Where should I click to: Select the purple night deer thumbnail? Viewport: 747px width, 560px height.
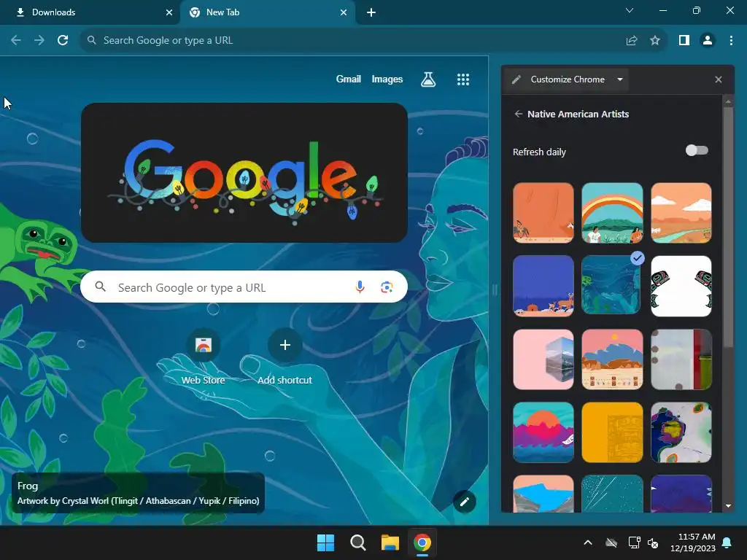tap(543, 286)
